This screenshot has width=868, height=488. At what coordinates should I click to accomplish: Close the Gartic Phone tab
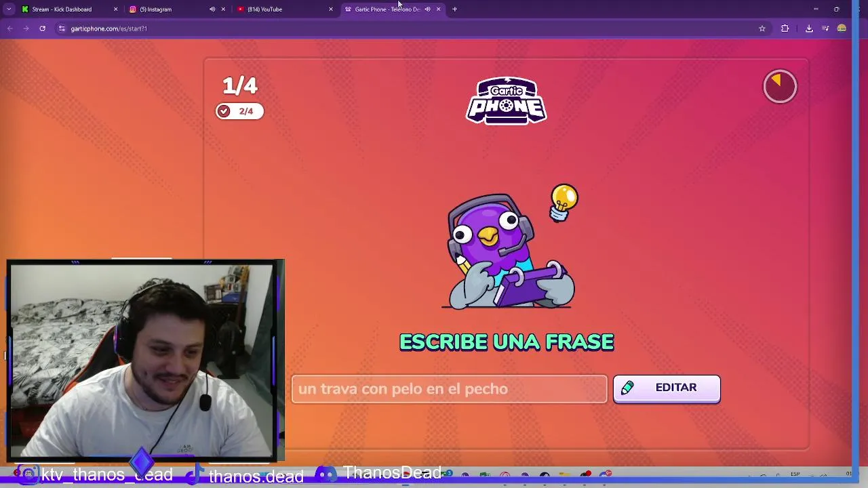(x=438, y=9)
